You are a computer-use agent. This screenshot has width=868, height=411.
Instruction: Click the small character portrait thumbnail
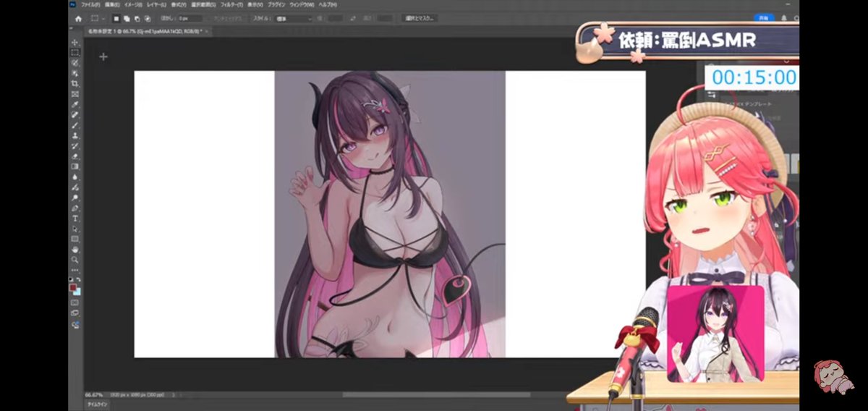pyautogui.click(x=715, y=334)
